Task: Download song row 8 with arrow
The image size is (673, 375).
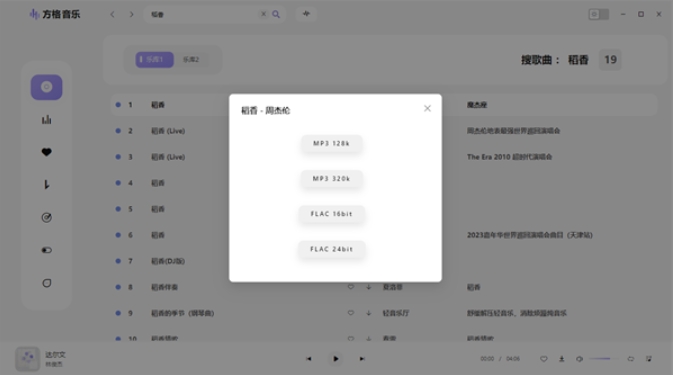Action: pyautogui.click(x=369, y=287)
